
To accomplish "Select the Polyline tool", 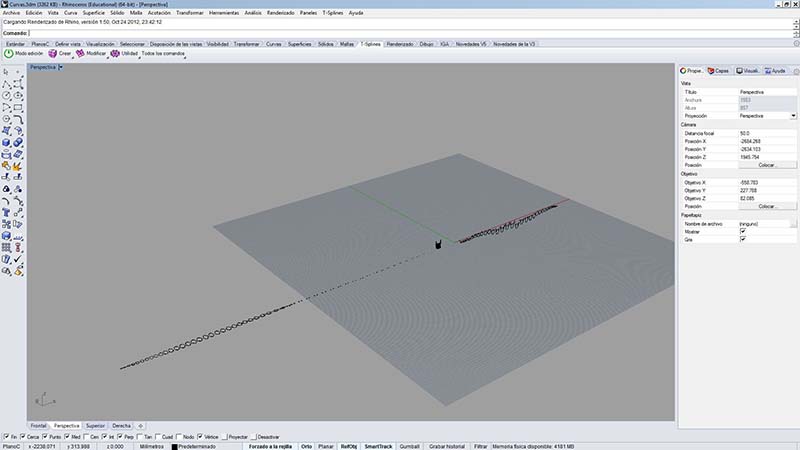I will point(6,84).
